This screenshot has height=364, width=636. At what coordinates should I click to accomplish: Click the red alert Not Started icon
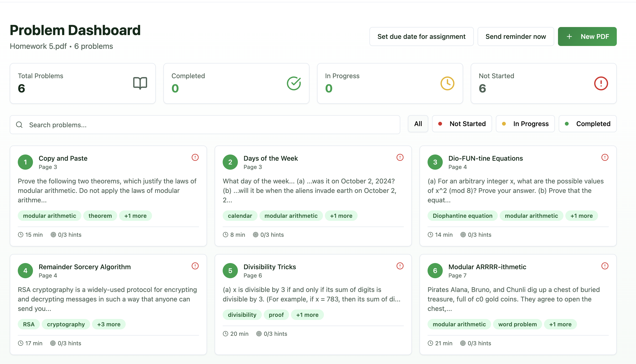[601, 83]
